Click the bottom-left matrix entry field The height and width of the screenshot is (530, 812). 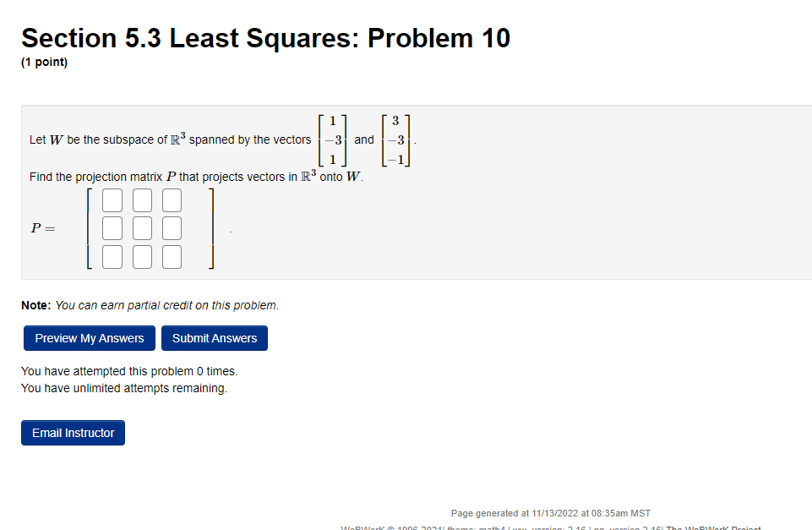tap(112, 256)
